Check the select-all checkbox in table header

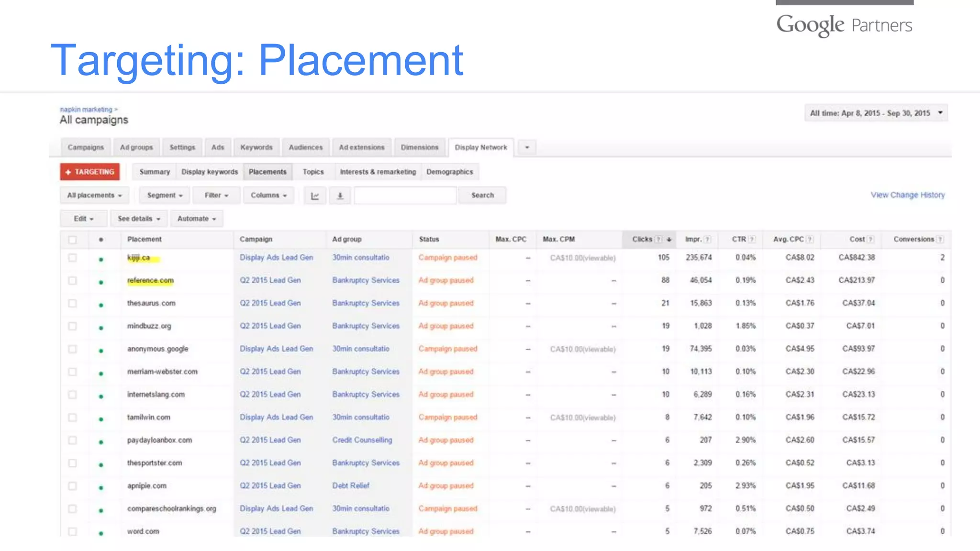tap(72, 240)
